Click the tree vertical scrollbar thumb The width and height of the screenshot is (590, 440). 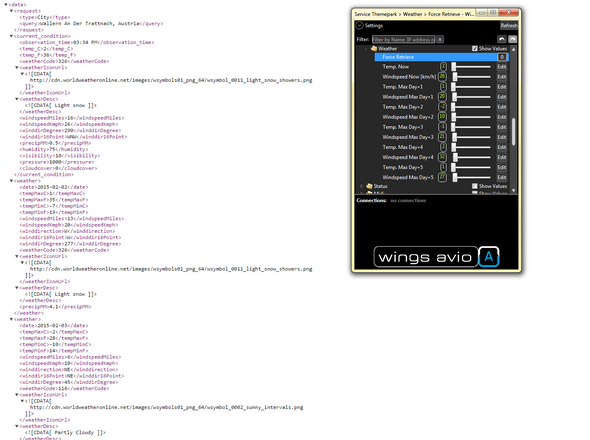(x=513, y=132)
